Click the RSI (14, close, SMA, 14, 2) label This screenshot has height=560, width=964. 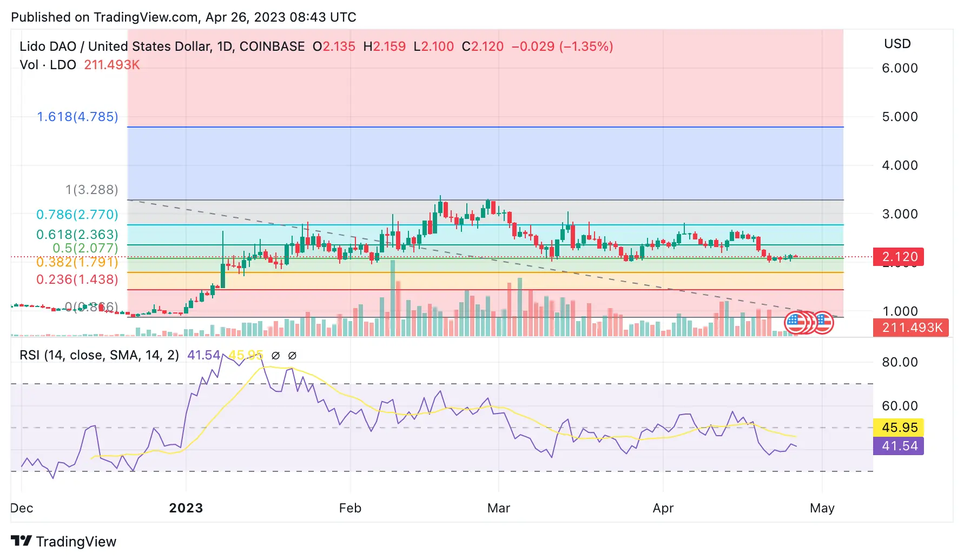tap(99, 355)
